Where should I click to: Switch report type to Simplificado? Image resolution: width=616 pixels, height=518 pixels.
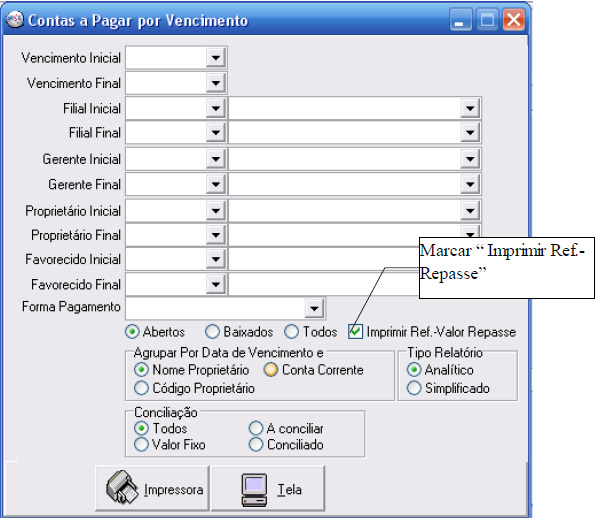pos(414,388)
